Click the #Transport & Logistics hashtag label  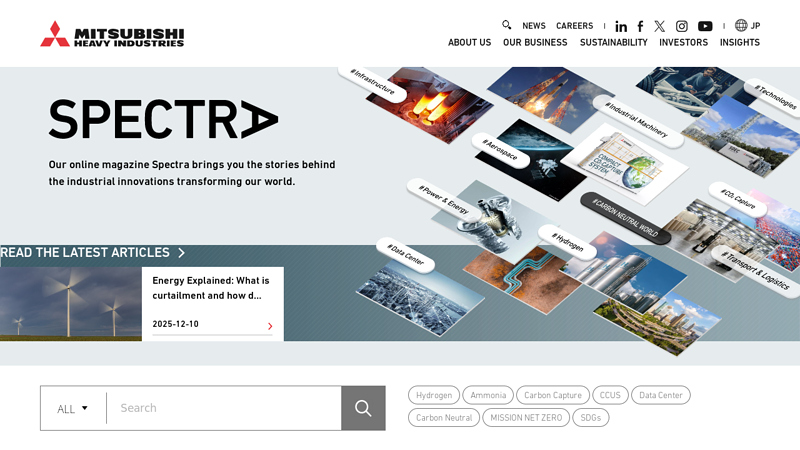click(756, 271)
